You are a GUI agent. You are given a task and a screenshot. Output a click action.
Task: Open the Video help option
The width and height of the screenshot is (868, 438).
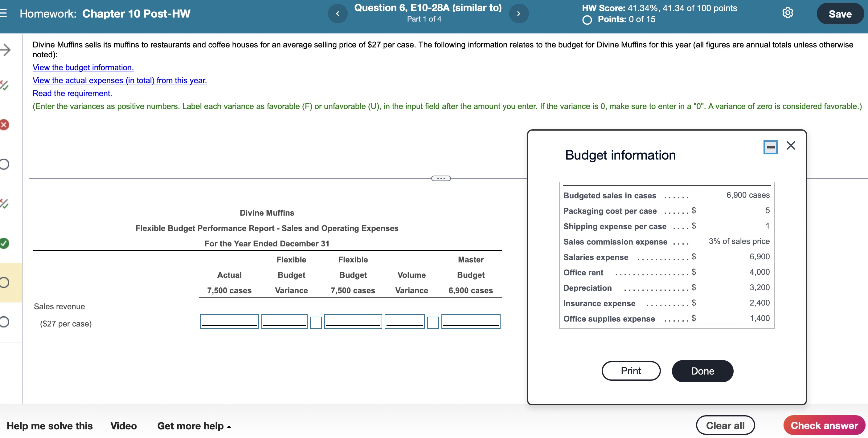coord(123,426)
